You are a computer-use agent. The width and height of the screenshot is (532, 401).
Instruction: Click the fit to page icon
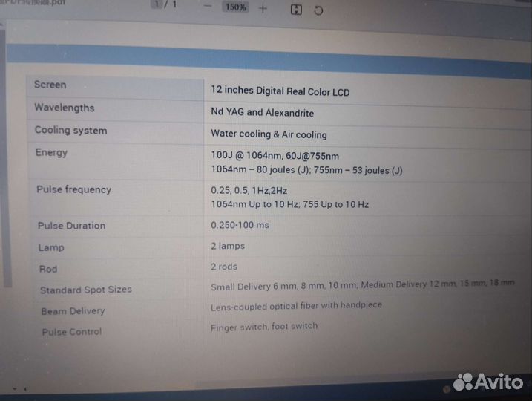pos(295,10)
